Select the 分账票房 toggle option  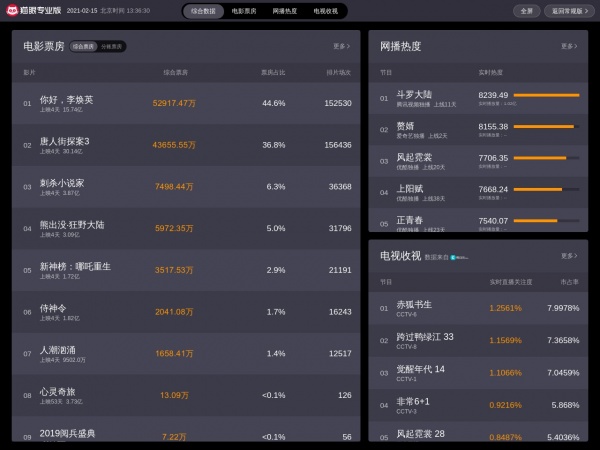pyautogui.click(x=111, y=47)
